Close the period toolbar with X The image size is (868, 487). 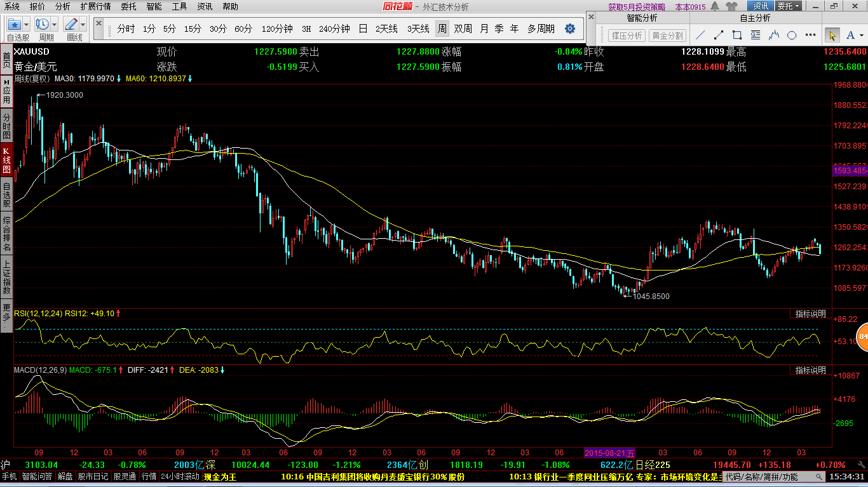pos(99,22)
